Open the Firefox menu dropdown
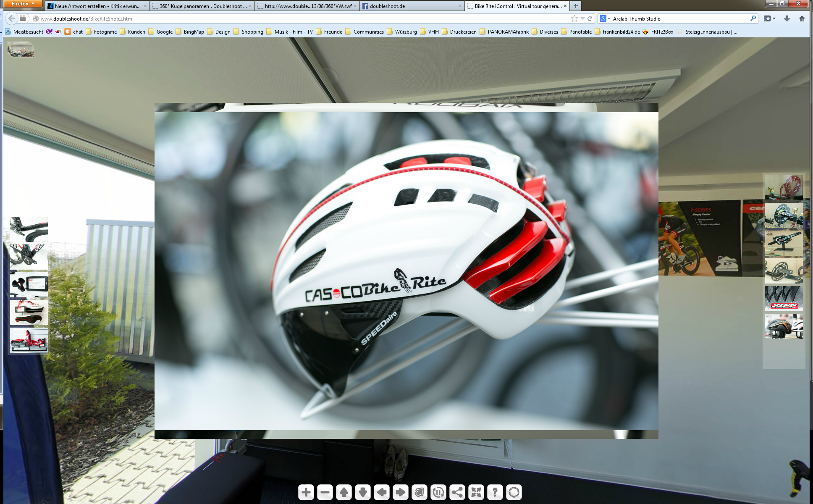 23,4
